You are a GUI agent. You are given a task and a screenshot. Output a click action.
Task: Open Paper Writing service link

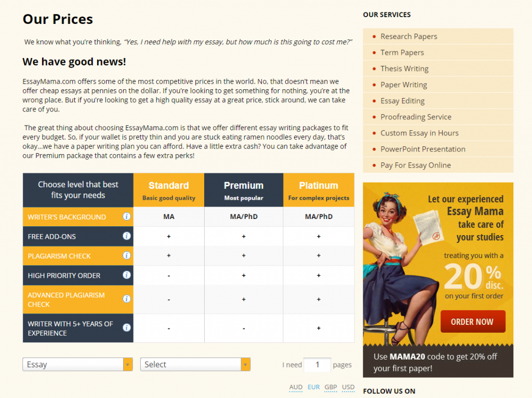point(404,85)
